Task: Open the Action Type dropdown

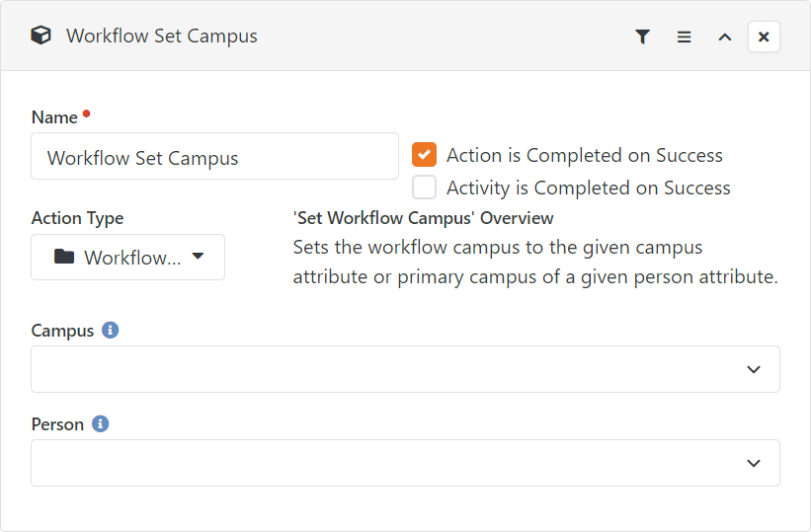Action: coord(127,257)
